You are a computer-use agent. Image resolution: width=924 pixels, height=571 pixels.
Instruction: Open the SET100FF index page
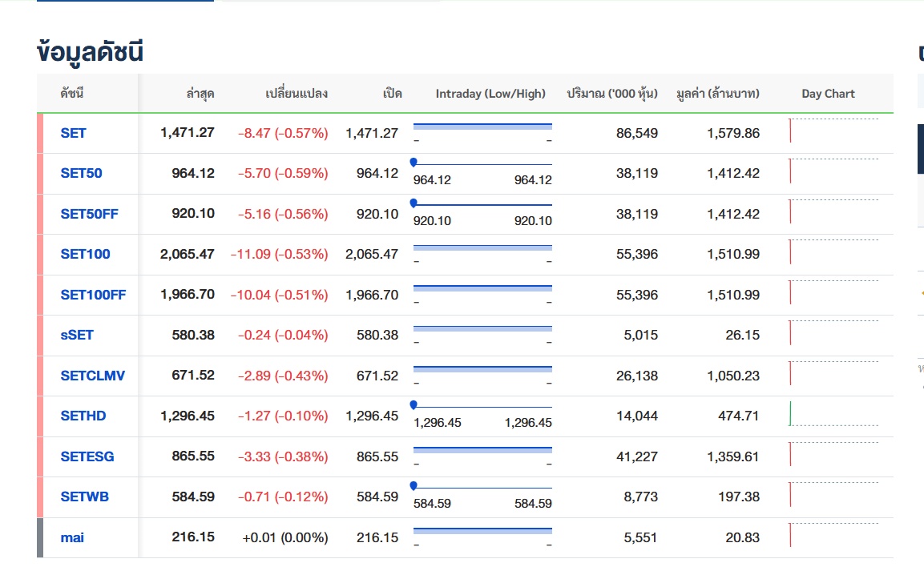click(x=93, y=295)
